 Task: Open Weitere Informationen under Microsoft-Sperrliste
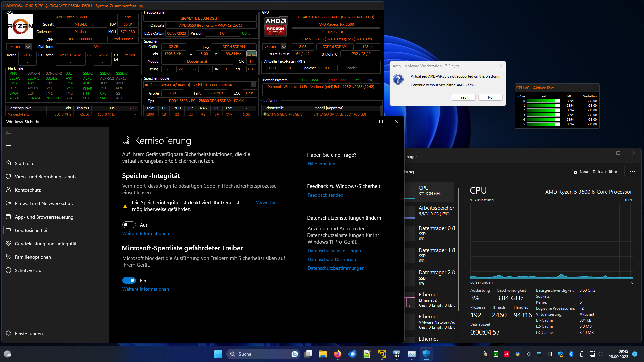[x=146, y=289]
